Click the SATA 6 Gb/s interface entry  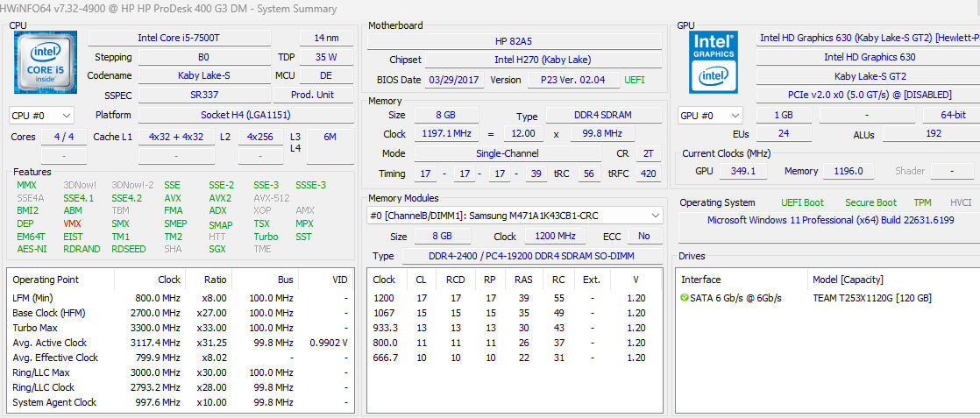click(x=735, y=298)
